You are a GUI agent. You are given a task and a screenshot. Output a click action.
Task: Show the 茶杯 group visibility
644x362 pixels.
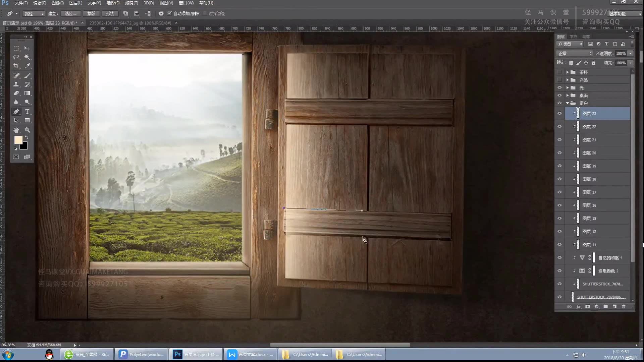tap(559, 72)
